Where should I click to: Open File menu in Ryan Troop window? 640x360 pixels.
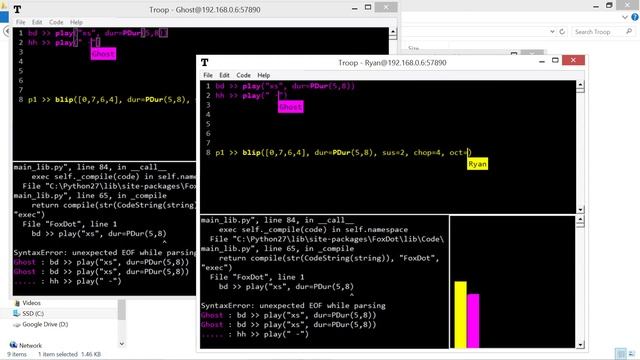point(208,75)
